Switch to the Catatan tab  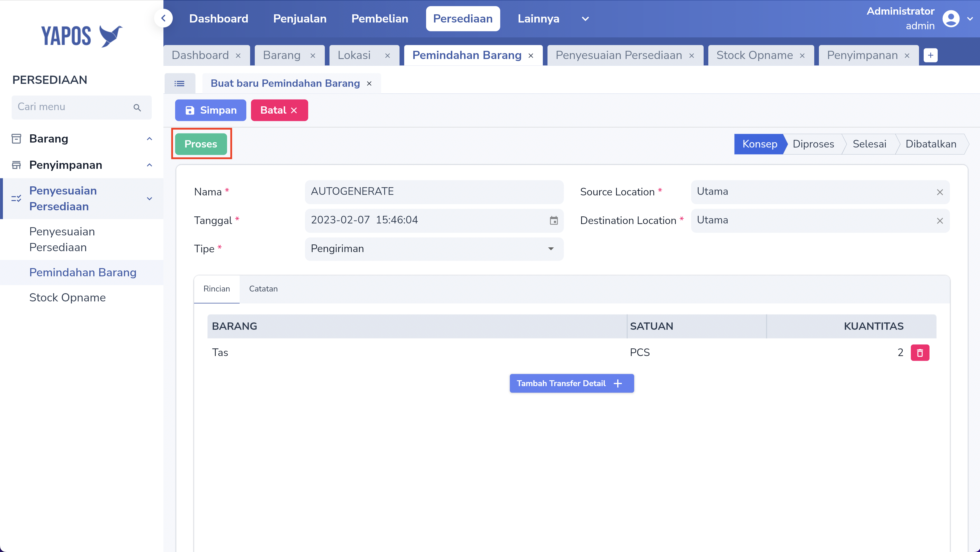pos(263,289)
